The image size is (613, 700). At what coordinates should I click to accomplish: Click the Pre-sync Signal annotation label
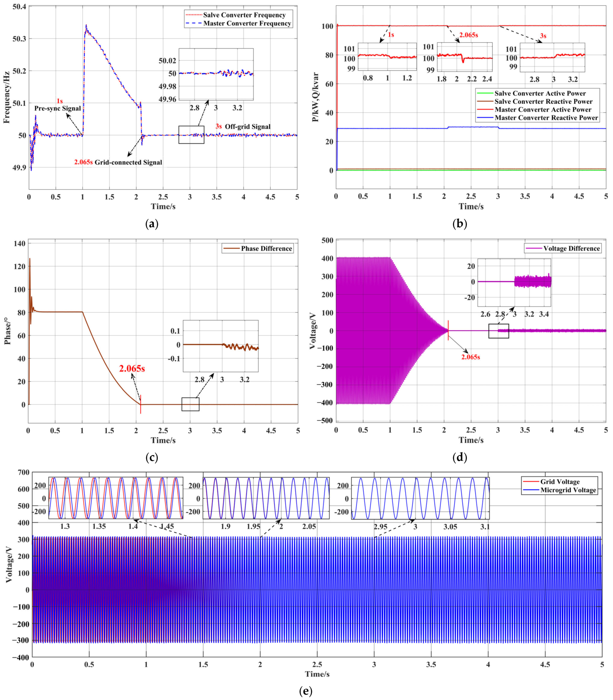57,108
